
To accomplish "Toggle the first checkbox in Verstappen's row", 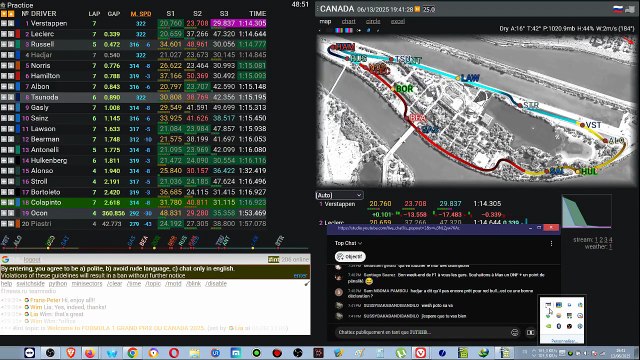I will click(4, 23).
